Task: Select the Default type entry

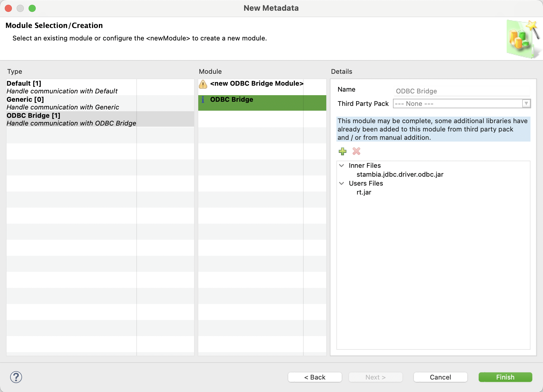Action: tap(60, 87)
